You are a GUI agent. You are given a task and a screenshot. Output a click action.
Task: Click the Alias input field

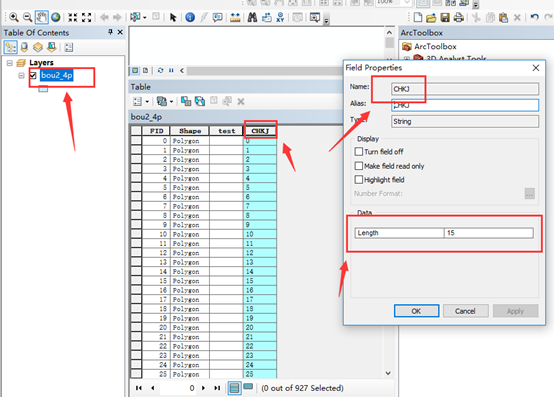coord(465,105)
